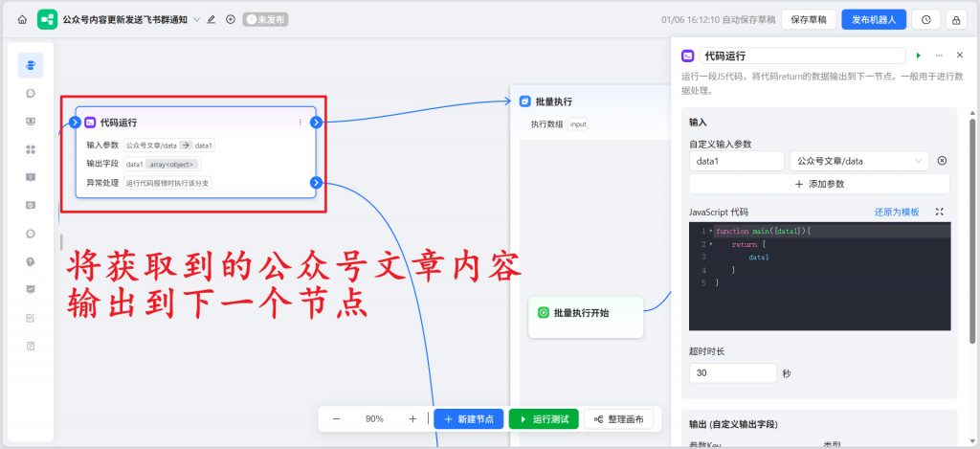980x449 pixels.
Task: Close the 代码运行 configuration panel
Action: (x=960, y=56)
